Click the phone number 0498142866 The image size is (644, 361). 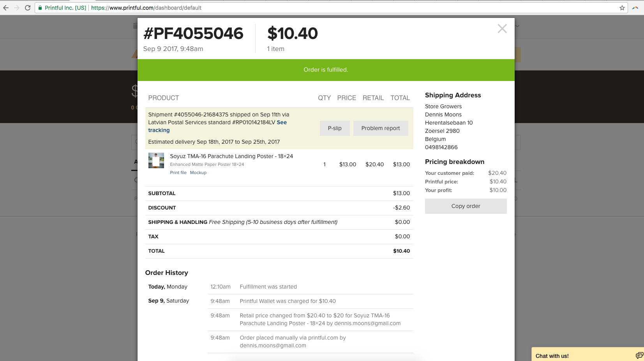click(x=441, y=147)
